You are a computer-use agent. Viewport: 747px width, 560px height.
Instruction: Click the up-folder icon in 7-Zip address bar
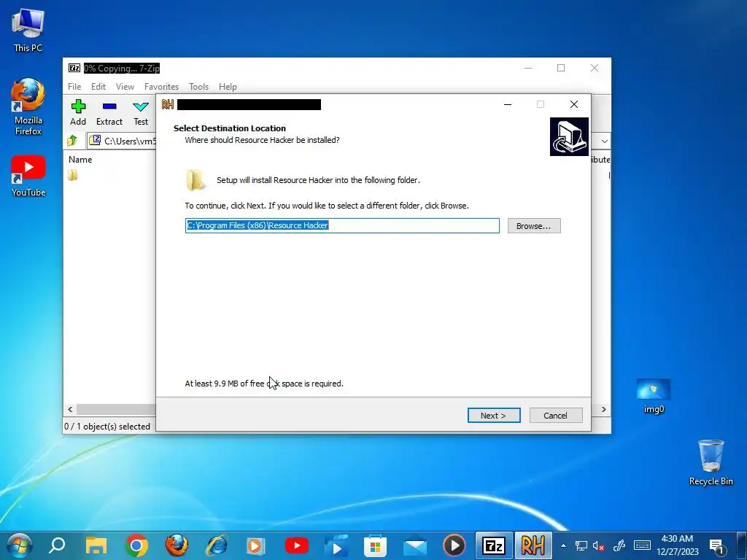(72, 141)
